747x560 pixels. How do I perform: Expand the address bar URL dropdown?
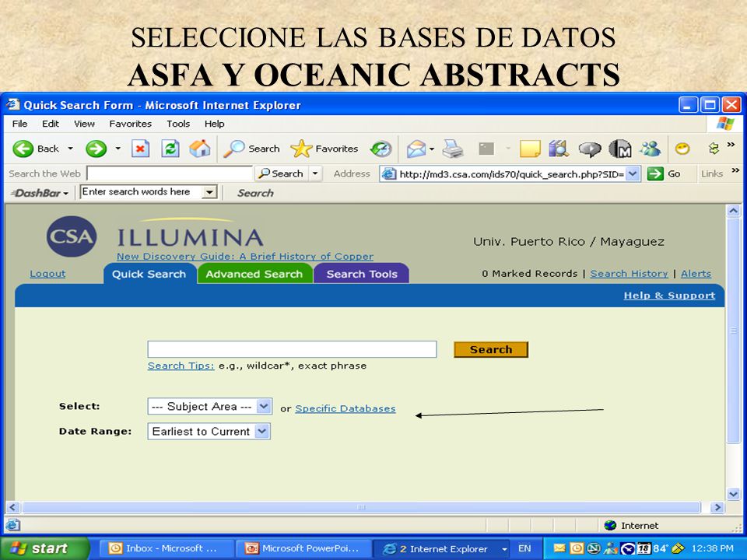(632, 173)
